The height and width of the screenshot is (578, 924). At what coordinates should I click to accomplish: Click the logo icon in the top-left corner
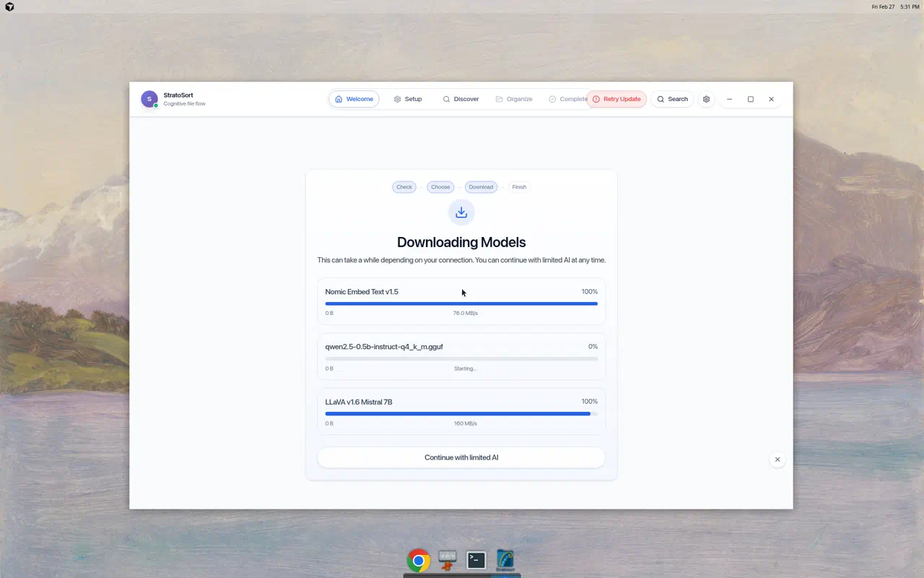(9, 7)
